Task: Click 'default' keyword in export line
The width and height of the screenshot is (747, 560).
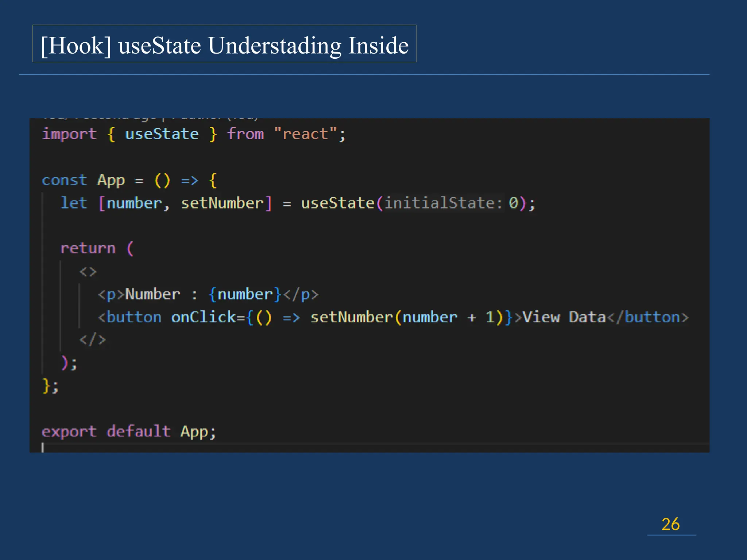Action: pos(138,432)
